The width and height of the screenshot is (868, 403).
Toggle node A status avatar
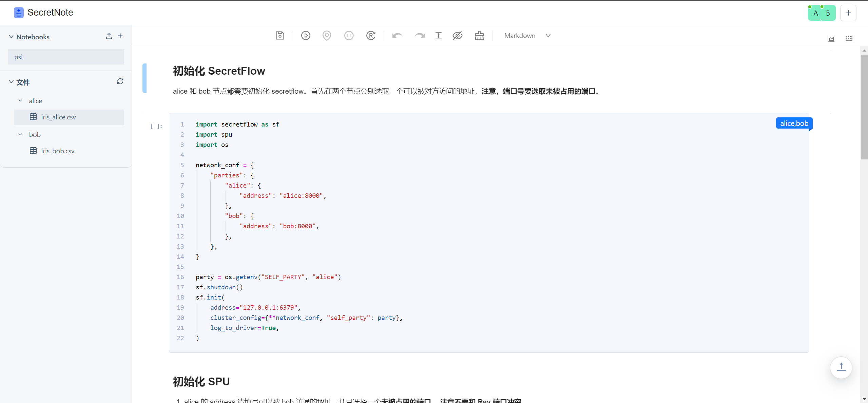[815, 13]
